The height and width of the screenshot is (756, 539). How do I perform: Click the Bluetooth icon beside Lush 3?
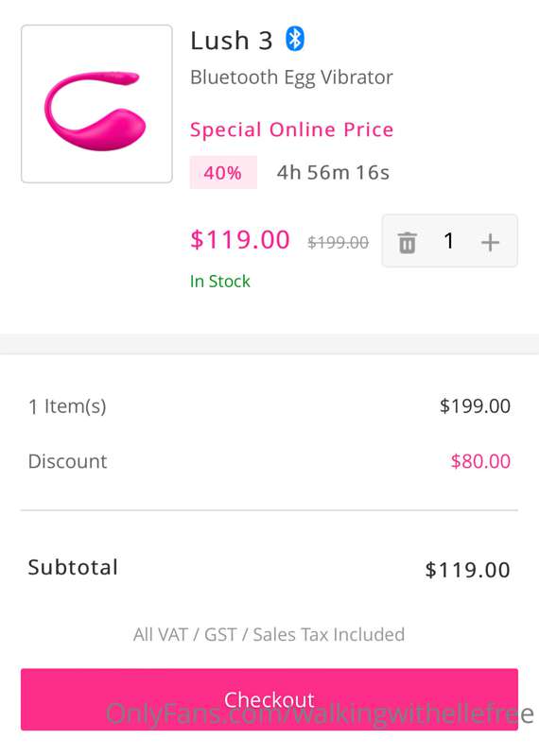tap(295, 39)
